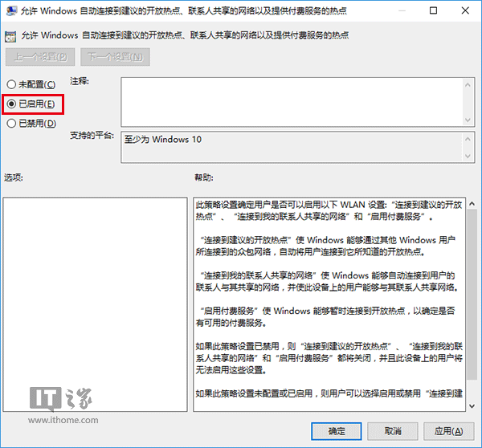The width and height of the screenshot is (482, 448).
Task: Apply changes with the 应用(A) button
Action: (x=445, y=430)
